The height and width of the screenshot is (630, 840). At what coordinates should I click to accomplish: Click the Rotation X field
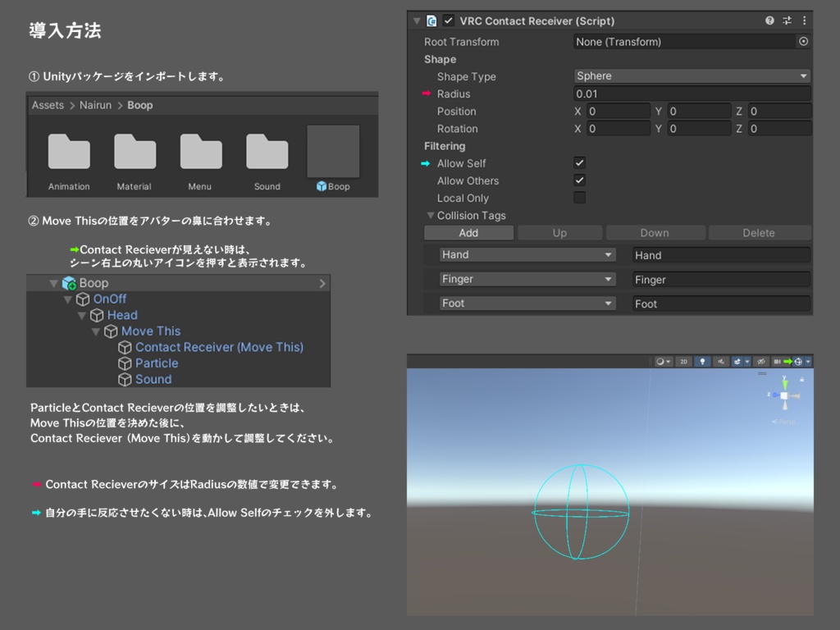click(x=618, y=129)
